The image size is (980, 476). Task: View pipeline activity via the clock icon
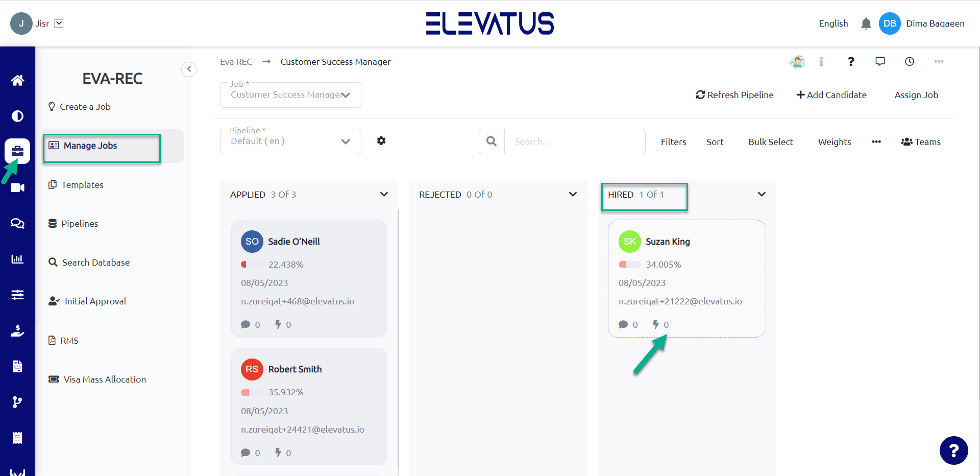(x=909, y=61)
